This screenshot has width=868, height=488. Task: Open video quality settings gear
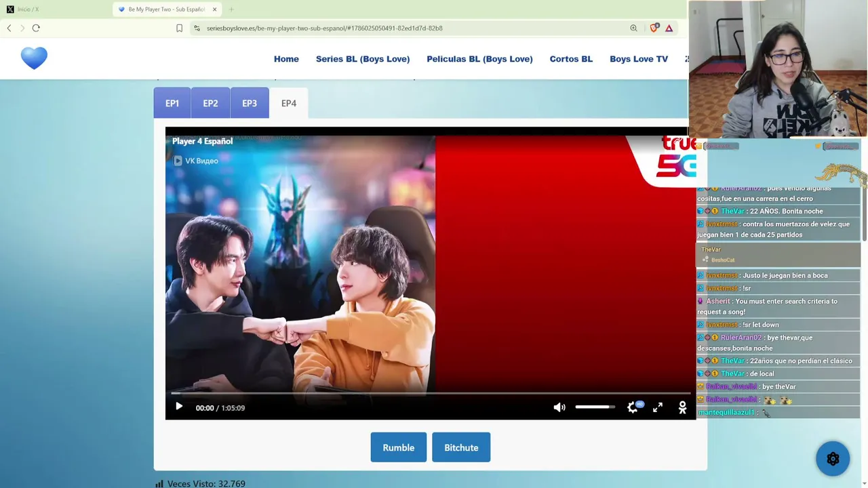pyautogui.click(x=633, y=407)
